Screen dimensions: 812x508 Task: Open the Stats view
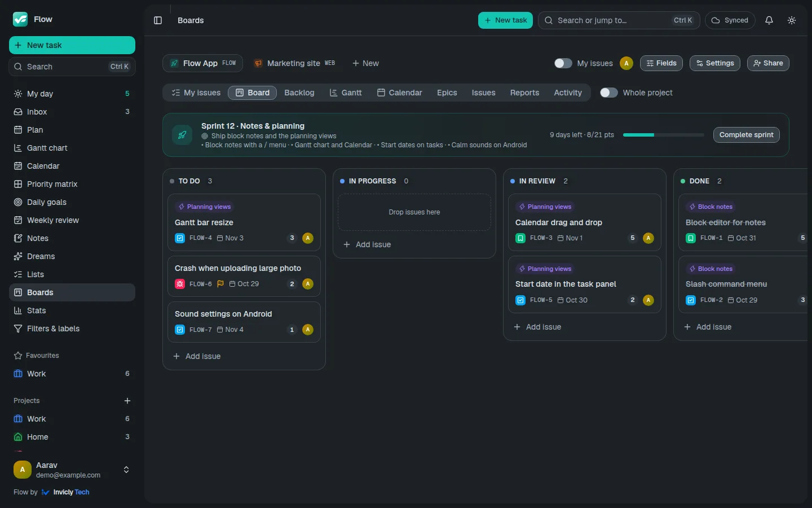point(72,310)
